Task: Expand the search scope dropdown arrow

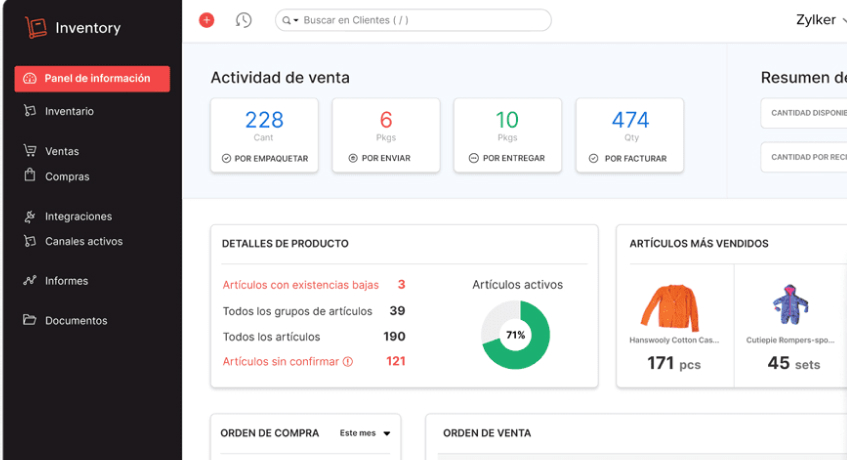Action: pos(296,20)
